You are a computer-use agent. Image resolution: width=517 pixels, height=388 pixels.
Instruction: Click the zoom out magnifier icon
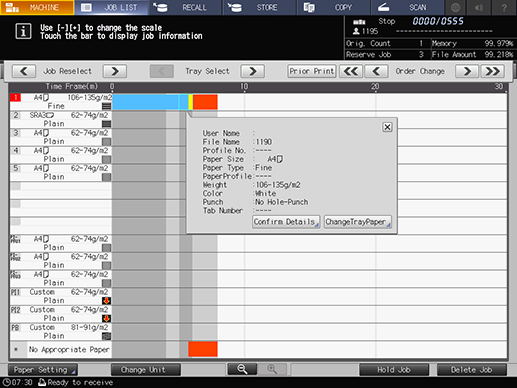(x=242, y=369)
